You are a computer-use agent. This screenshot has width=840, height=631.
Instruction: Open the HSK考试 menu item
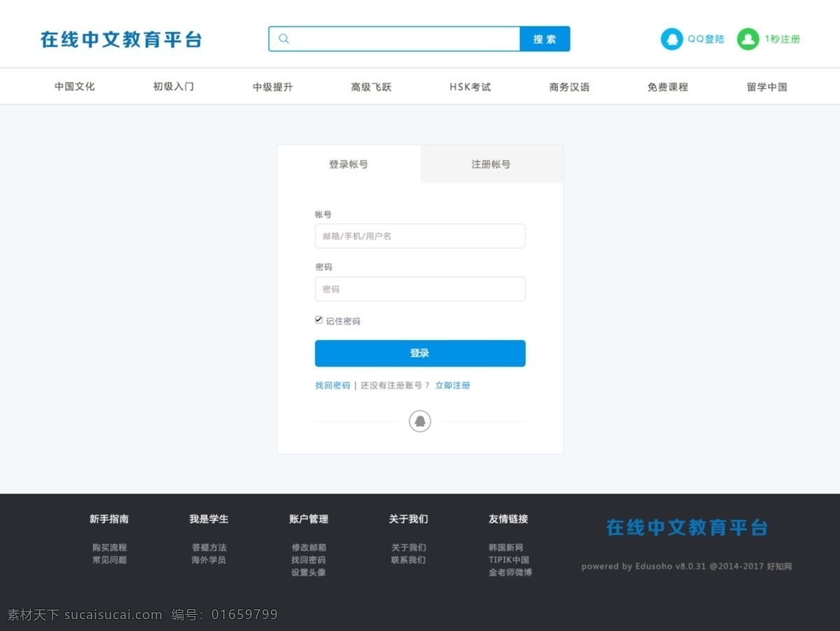coord(470,87)
